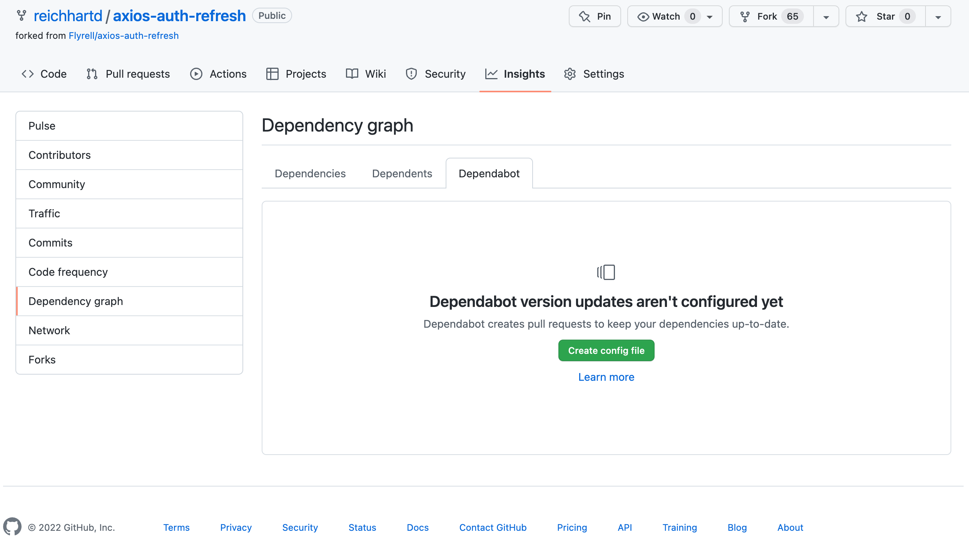
Task: Open the Settings tab
Action: [x=594, y=74]
